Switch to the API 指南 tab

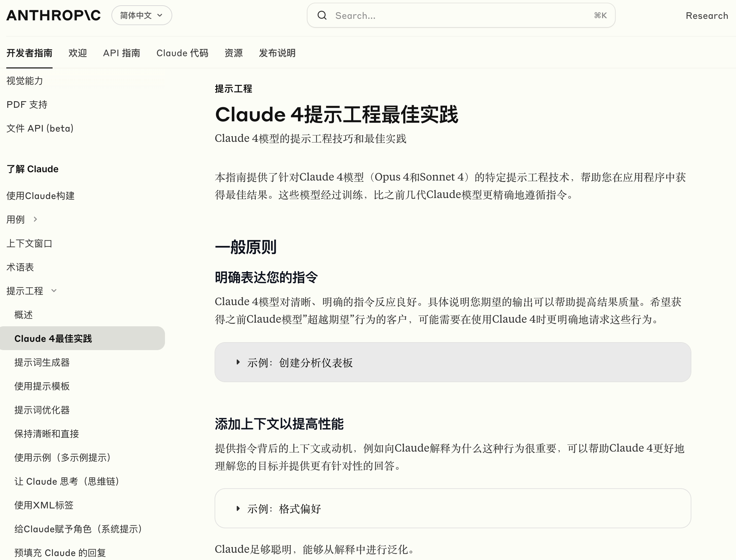pos(122,53)
